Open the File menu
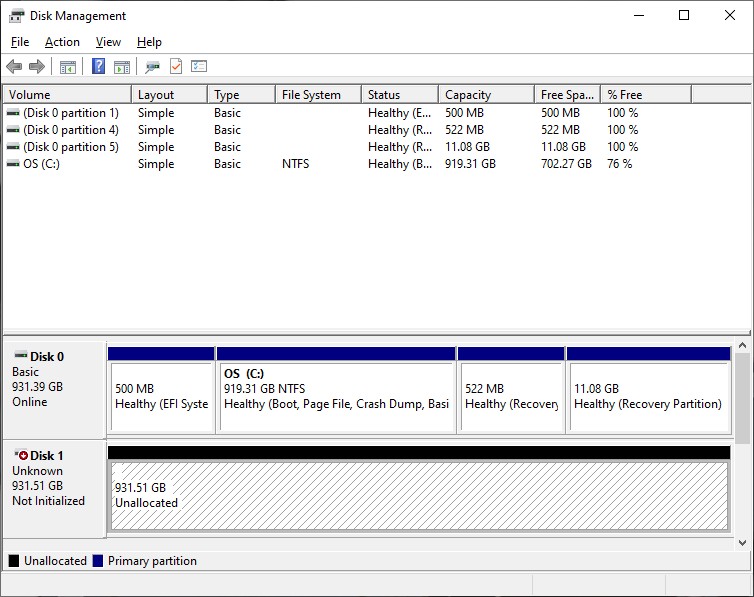754x597 pixels. (x=20, y=42)
